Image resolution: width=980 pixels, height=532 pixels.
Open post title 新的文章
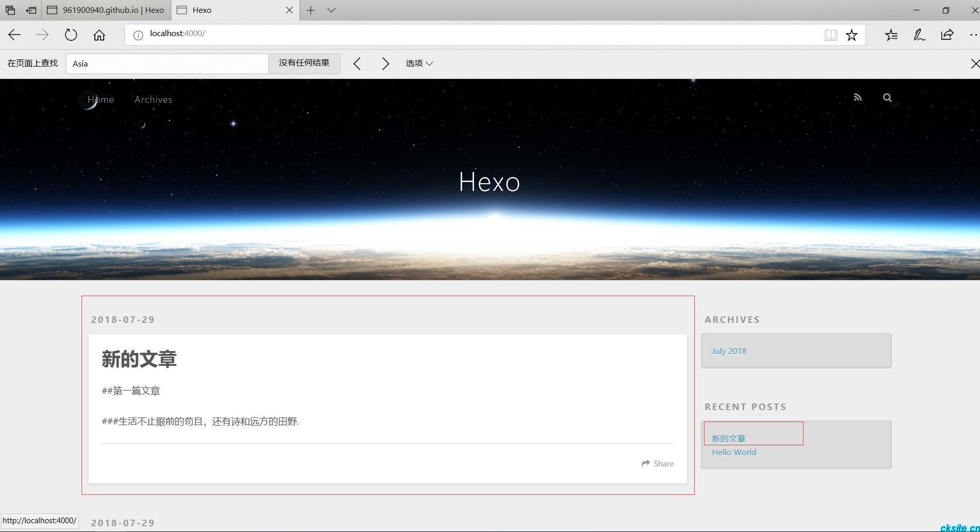click(139, 359)
